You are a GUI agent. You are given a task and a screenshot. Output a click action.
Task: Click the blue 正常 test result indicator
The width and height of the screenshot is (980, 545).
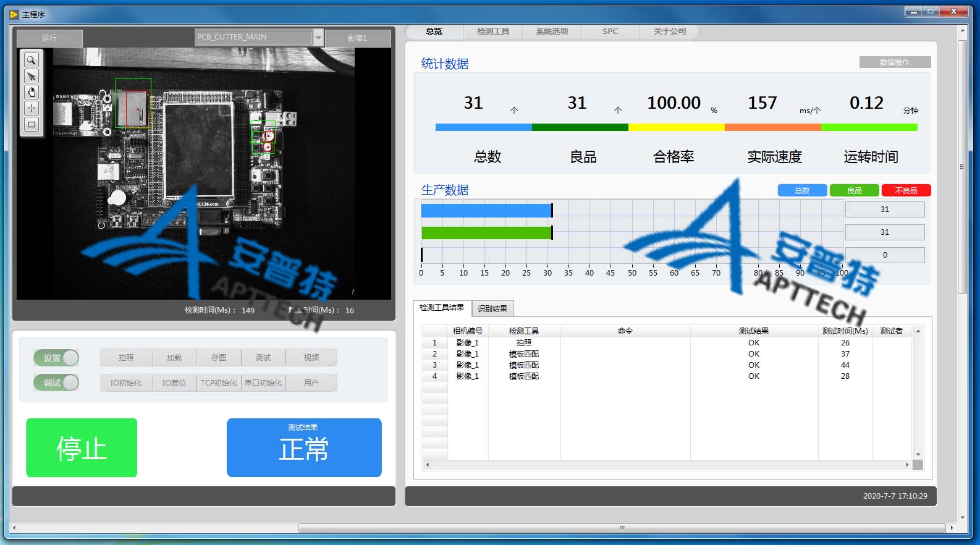(x=304, y=447)
